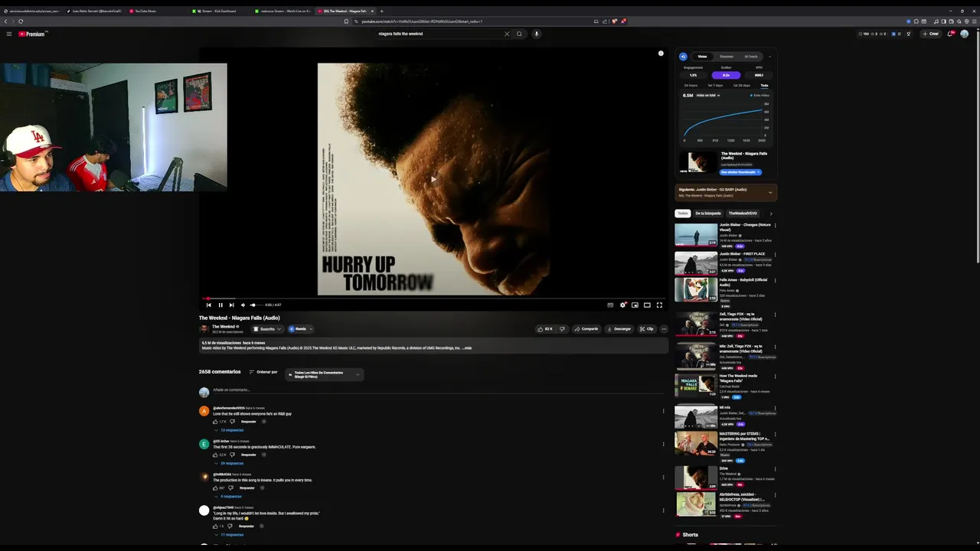Open the player settings gear

pyautogui.click(x=622, y=305)
